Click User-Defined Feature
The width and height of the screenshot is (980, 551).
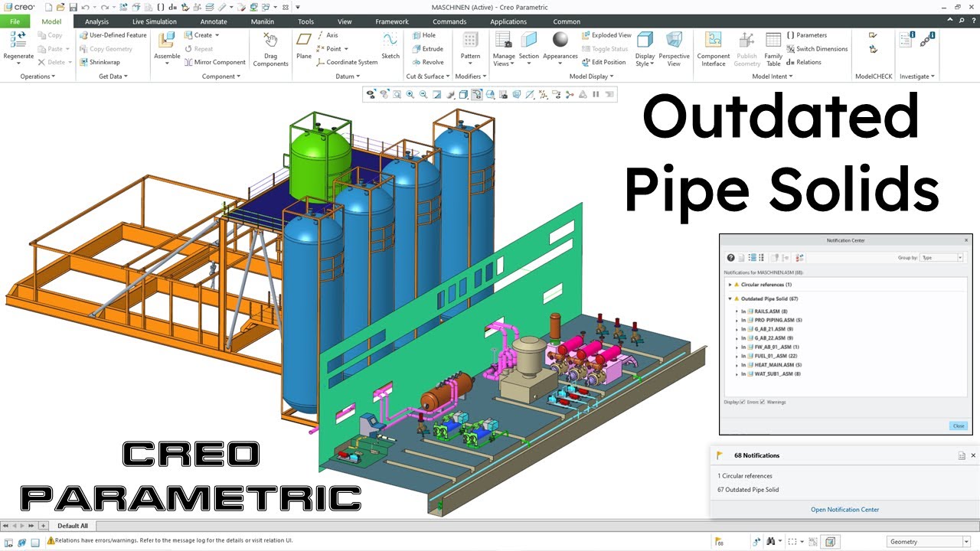coord(113,35)
